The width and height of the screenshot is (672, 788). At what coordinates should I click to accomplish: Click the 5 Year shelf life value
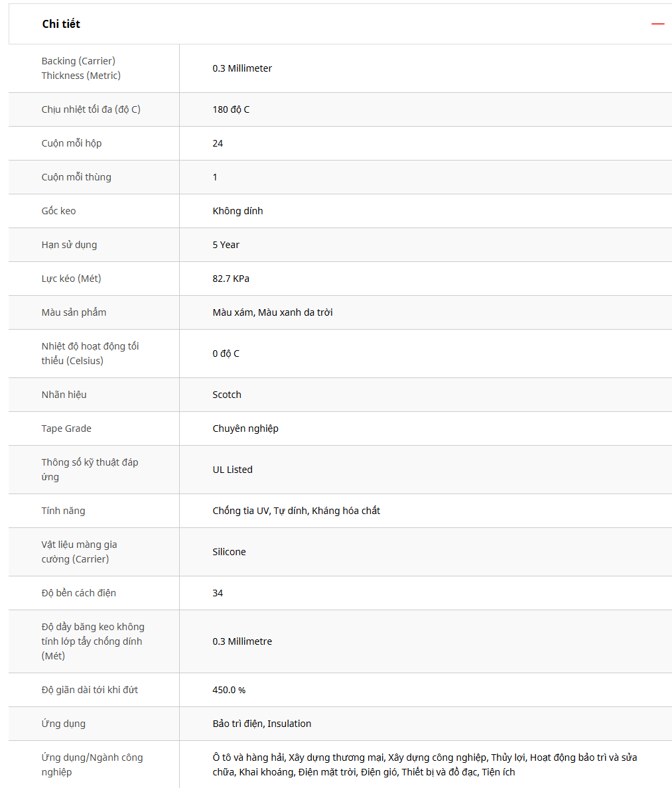click(x=226, y=245)
